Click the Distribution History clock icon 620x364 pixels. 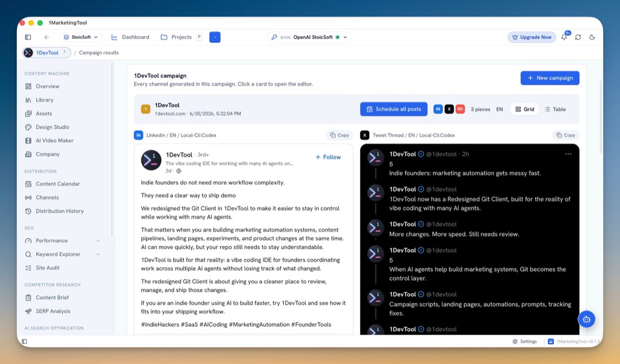point(29,211)
